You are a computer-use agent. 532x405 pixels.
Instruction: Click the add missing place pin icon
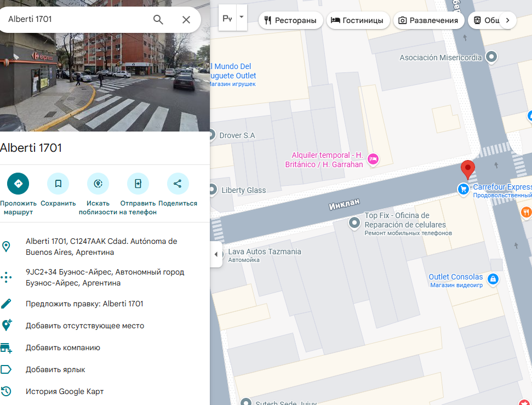(x=7, y=325)
